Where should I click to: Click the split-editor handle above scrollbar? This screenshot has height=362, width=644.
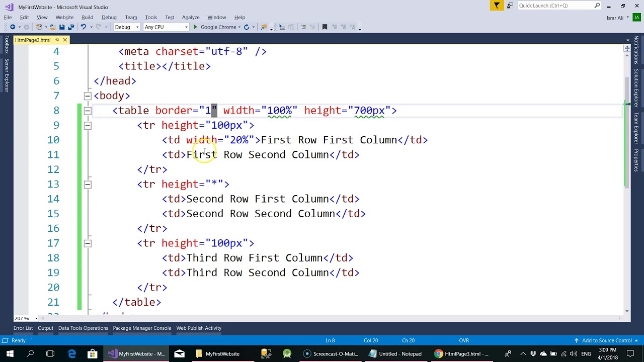click(627, 49)
